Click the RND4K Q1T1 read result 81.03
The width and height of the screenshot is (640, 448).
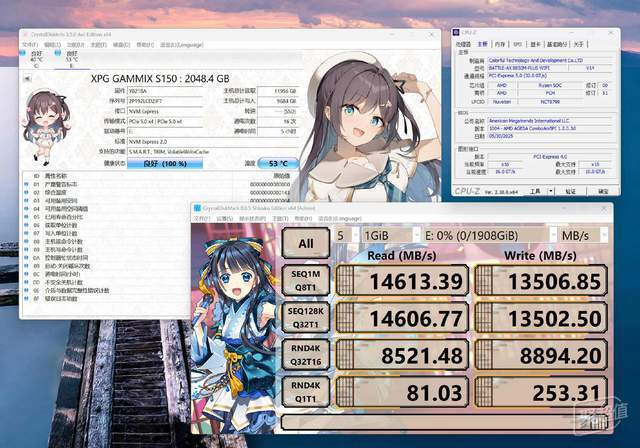402,392
